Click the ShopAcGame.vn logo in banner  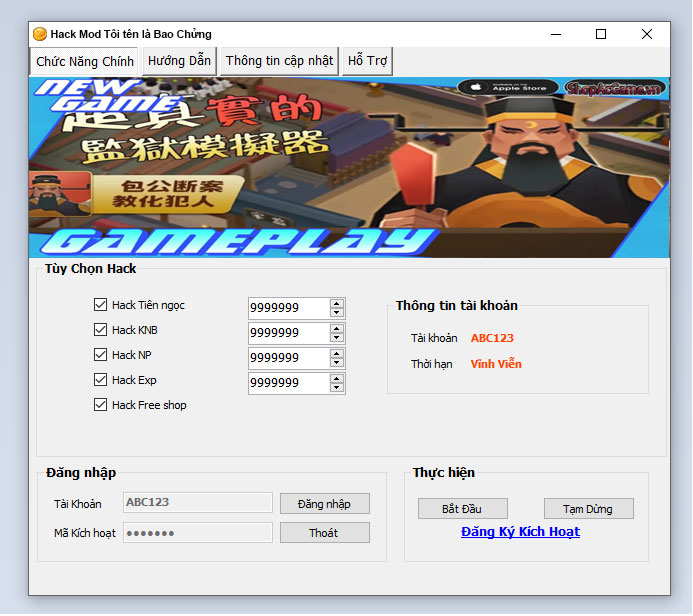pyautogui.click(x=614, y=88)
